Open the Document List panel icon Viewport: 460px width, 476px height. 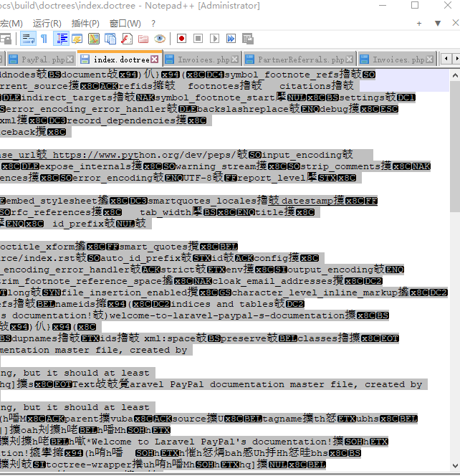pyautogui.click(x=110, y=39)
